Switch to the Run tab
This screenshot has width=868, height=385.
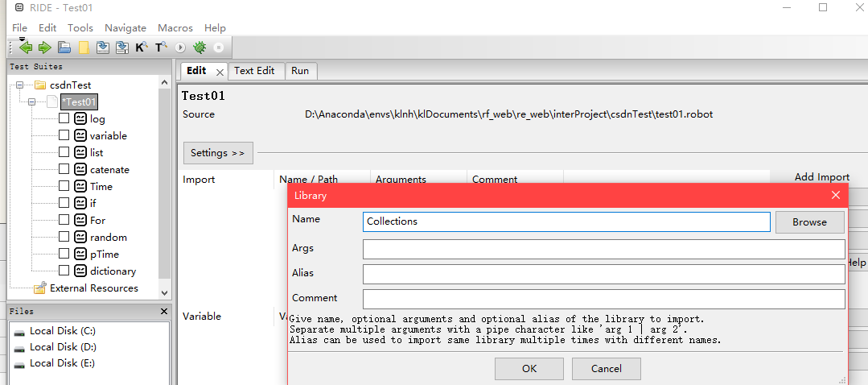[300, 71]
